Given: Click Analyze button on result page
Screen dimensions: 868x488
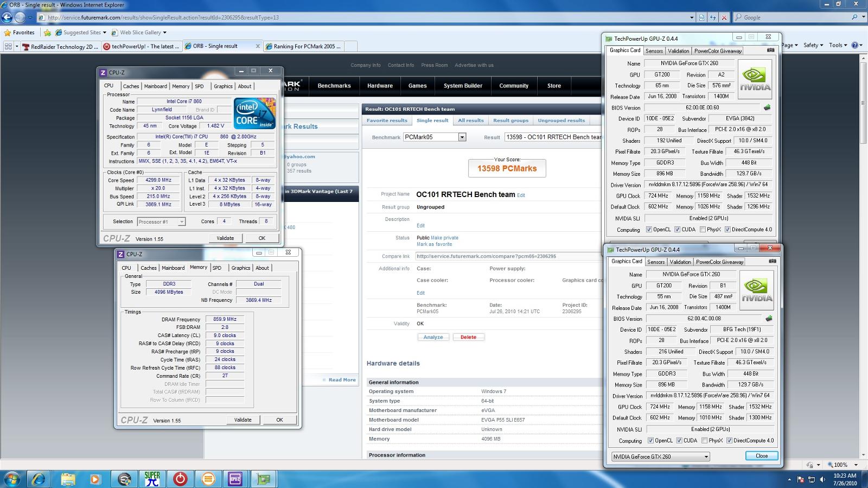Looking at the screenshot, I should (433, 337).
